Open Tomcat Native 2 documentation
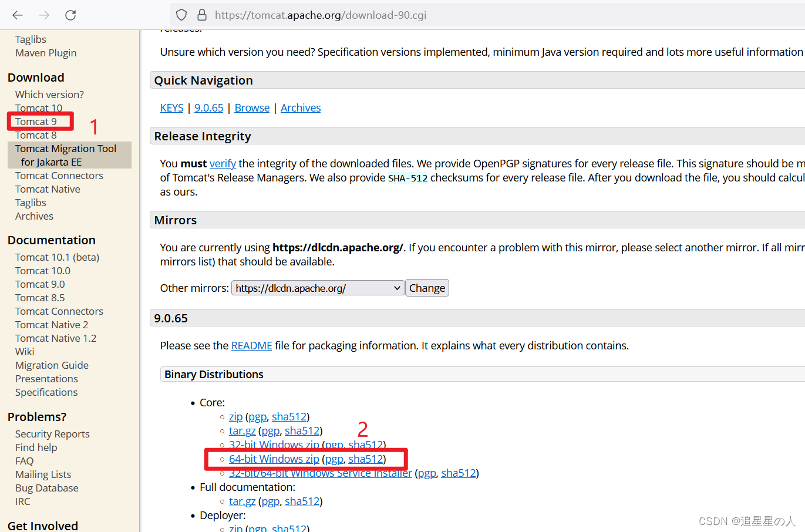Viewport: 805px width, 532px height. point(52,325)
